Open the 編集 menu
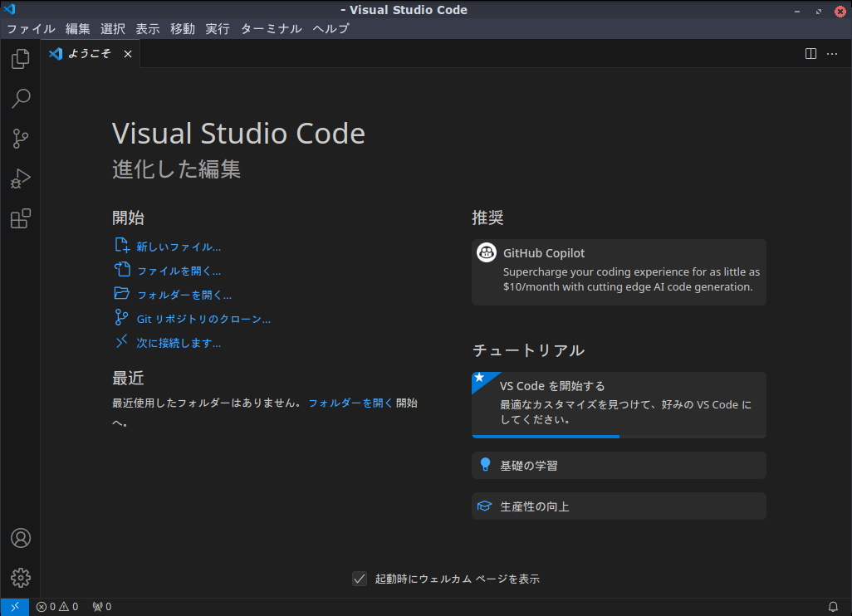The width and height of the screenshot is (852, 616). pos(78,29)
